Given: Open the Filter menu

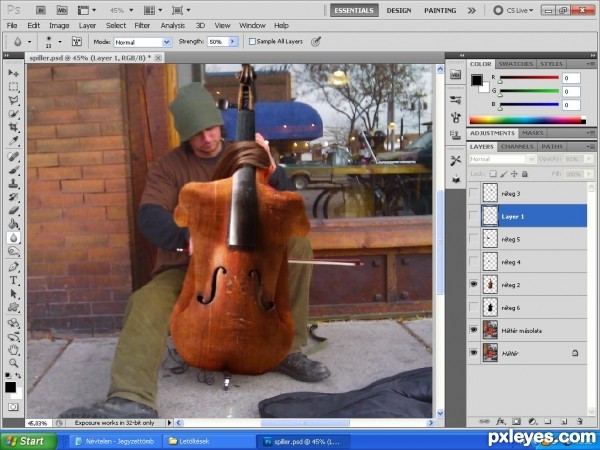Looking at the screenshot, I should click(x=142, y=26).
